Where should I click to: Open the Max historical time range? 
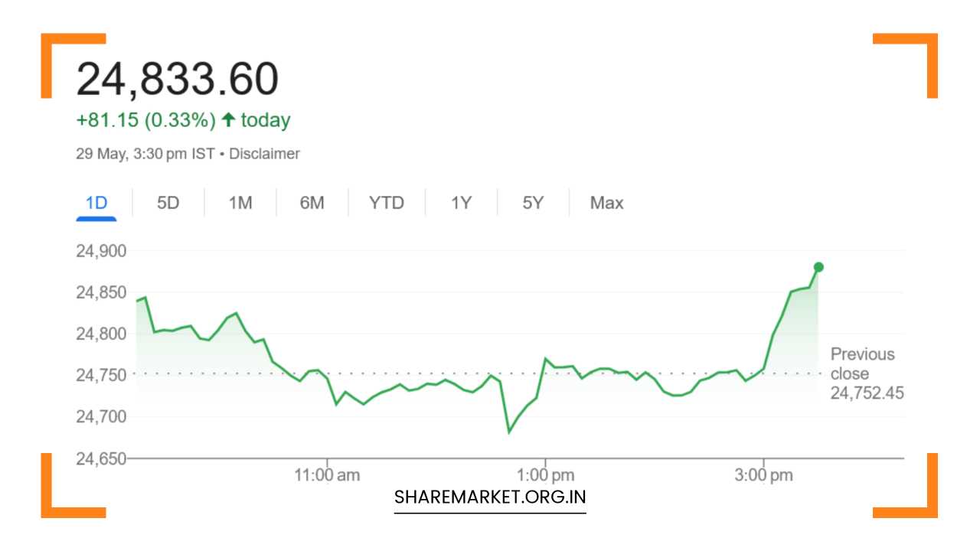coord(606,203)
